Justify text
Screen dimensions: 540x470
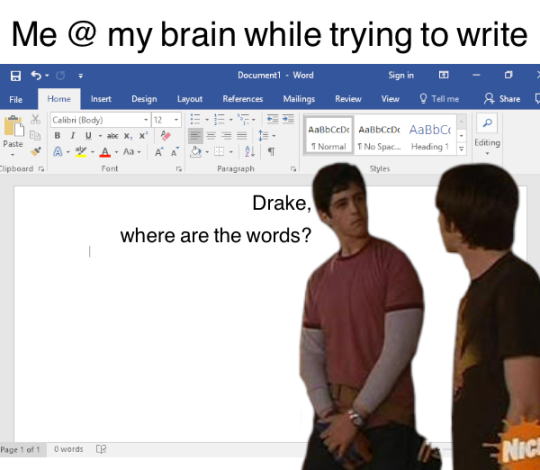tap(242, 136)
